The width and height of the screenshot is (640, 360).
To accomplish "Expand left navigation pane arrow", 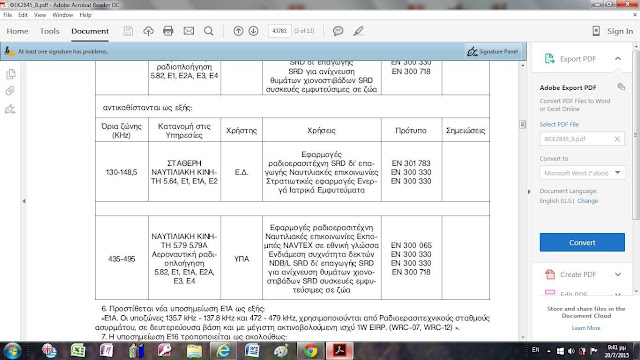I will pos(24,201).
